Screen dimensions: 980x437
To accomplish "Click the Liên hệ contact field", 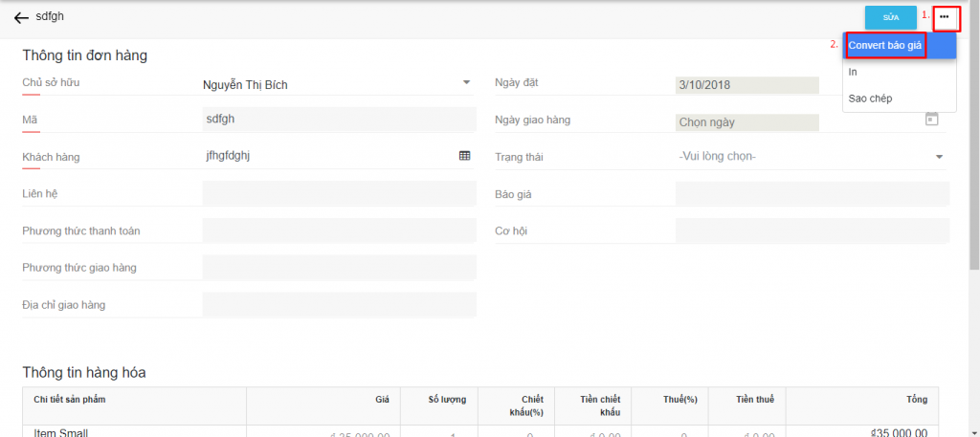I will pos(339,193).
